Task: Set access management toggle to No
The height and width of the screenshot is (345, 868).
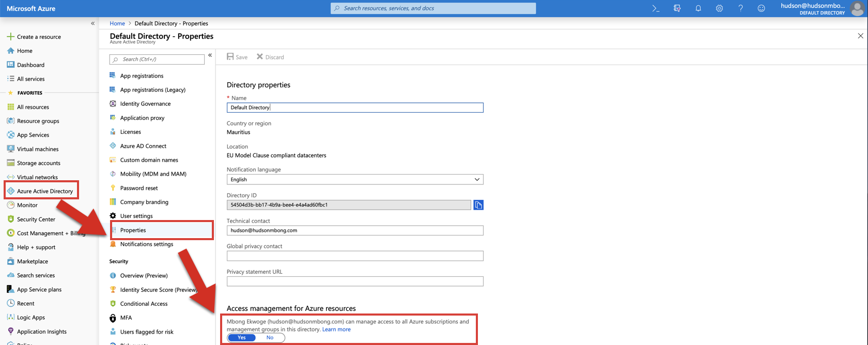Action: 270,337
